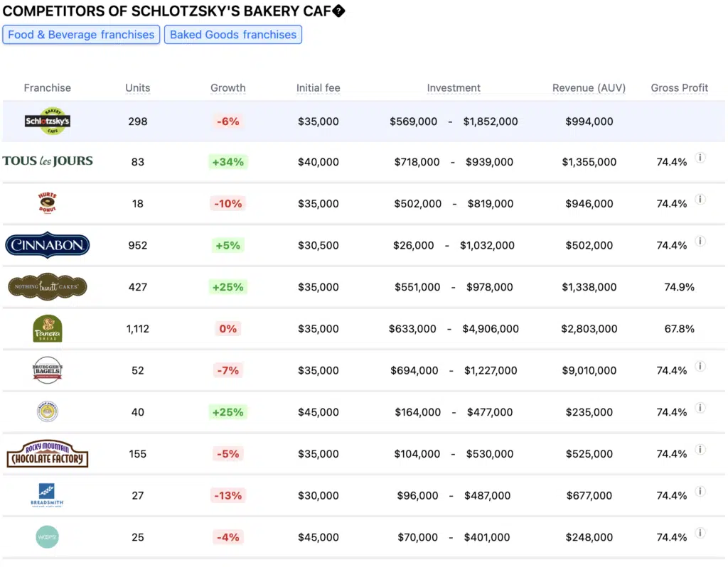Click the +34% growth badge

[227, 162]
